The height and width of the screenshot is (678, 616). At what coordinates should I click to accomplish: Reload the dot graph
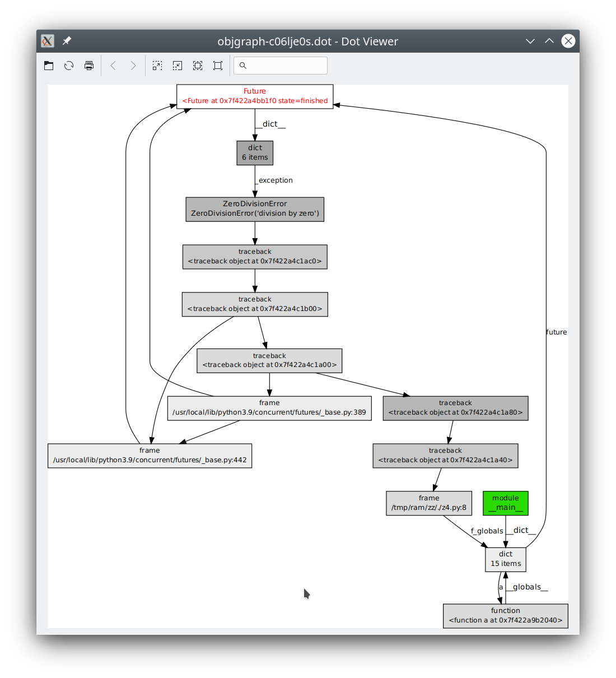click(69, 66)
